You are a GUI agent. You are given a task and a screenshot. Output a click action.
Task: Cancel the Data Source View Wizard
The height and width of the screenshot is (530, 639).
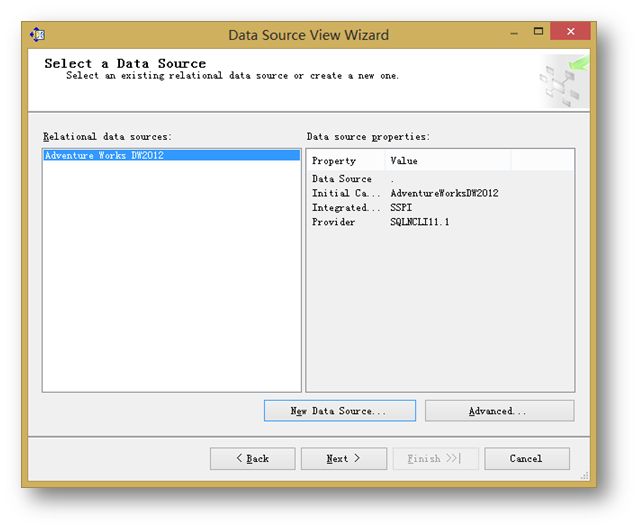click(x=527, y=459)
